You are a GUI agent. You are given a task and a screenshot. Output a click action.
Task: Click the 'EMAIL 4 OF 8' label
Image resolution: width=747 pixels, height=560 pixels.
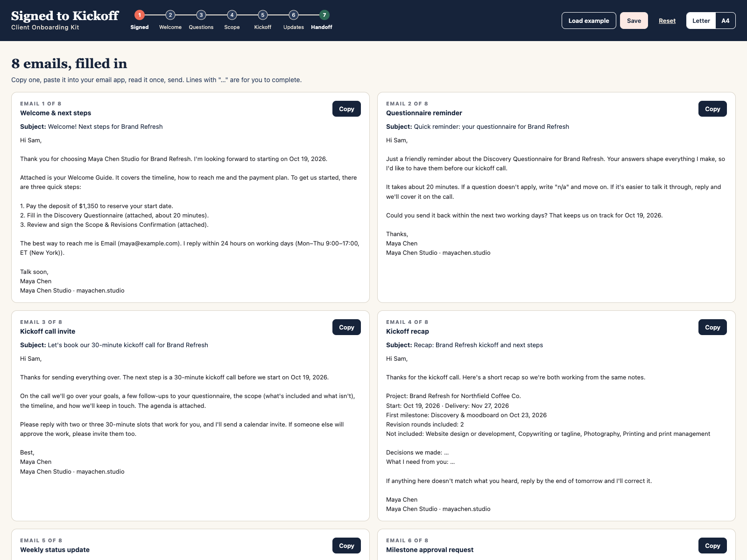(407, 322)
